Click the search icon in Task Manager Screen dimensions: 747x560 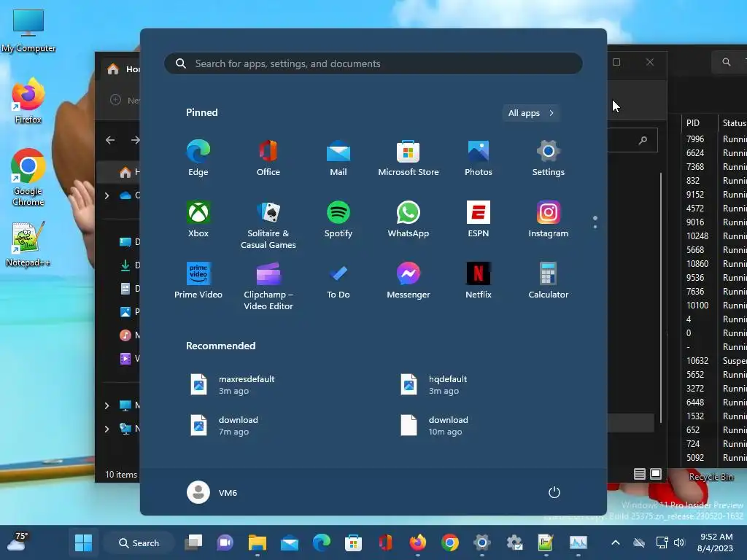pos(726,62)
